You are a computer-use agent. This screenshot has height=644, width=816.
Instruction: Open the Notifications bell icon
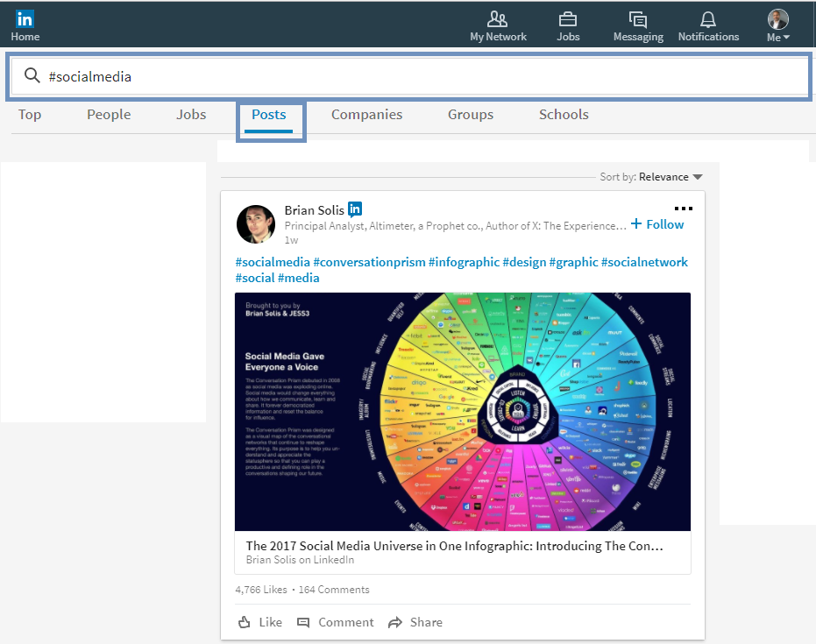[x=708, y=19]
